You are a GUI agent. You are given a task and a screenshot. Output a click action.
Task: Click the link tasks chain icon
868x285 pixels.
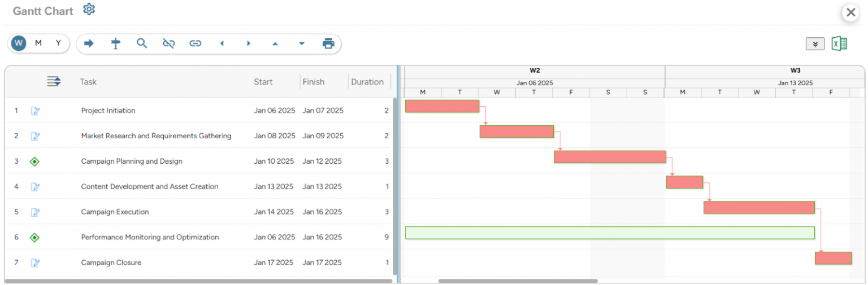point(196,43)
